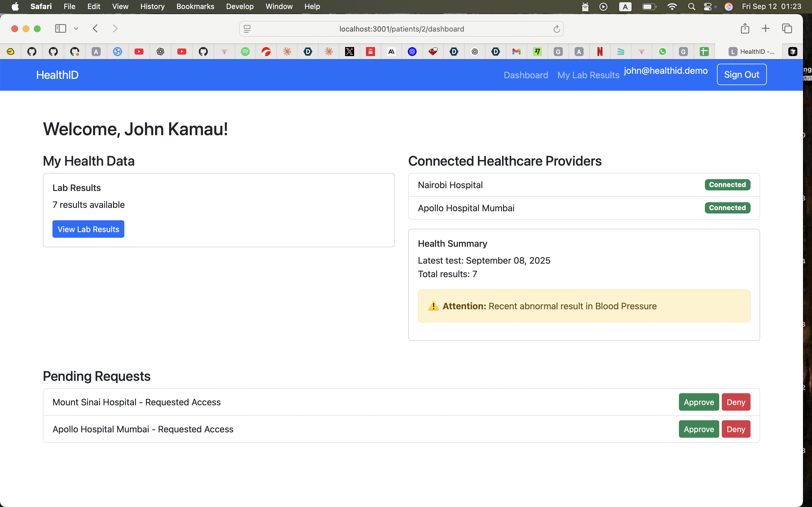Click the Share icon in the toolbar
The width and height of the screenshot is (812, 507).
tap(745, 28)
